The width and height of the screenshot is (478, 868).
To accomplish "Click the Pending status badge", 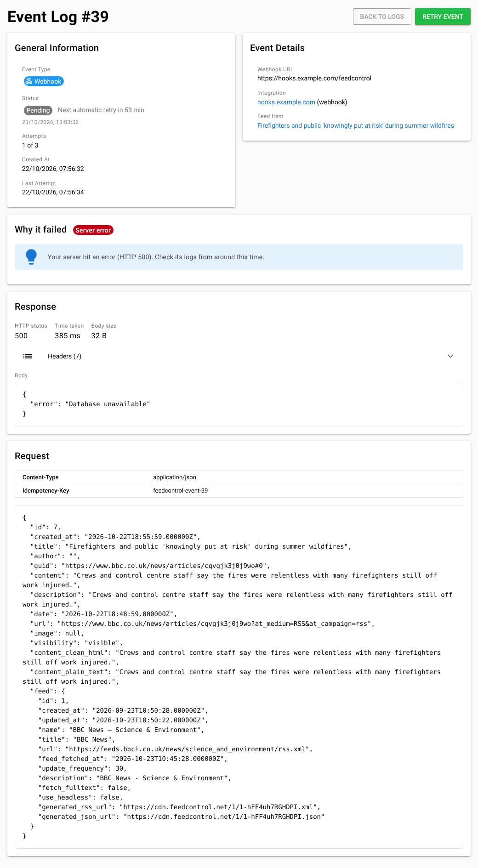I will 38,110.
